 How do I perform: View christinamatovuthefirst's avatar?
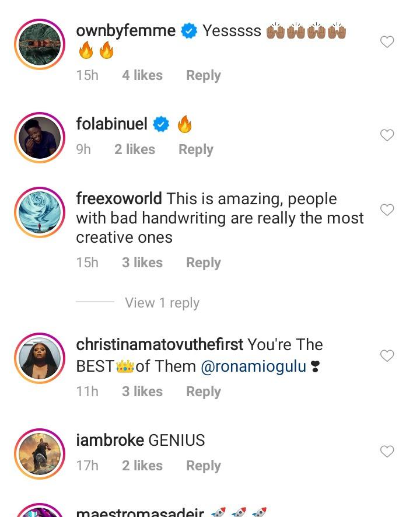pyautogui.click(x=39, y=359)
